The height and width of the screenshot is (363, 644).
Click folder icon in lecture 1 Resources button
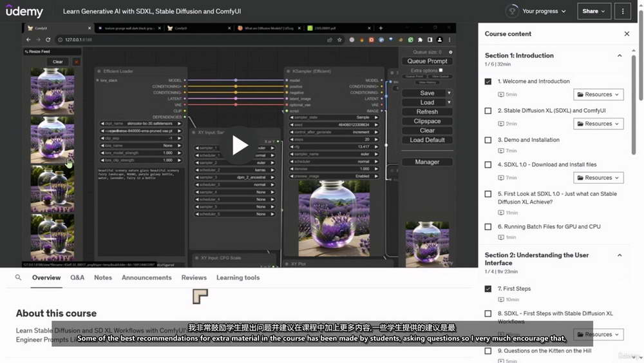tap(580, 95)
